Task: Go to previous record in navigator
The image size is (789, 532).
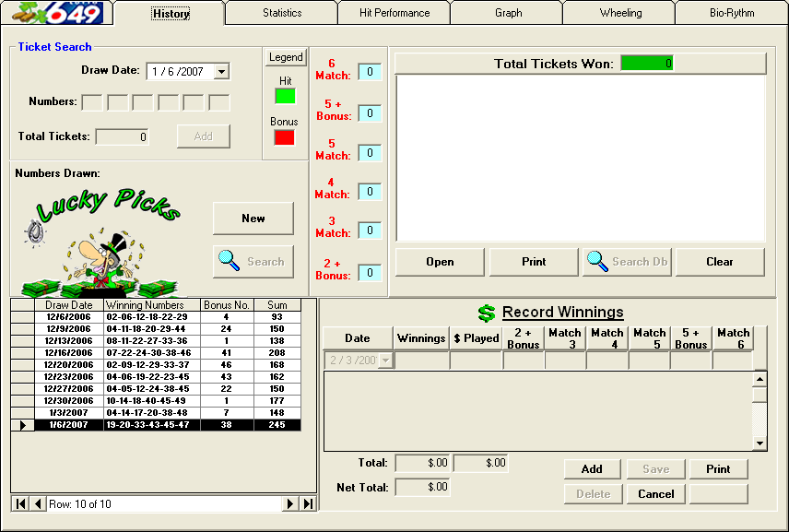Action: click(38, 504)
